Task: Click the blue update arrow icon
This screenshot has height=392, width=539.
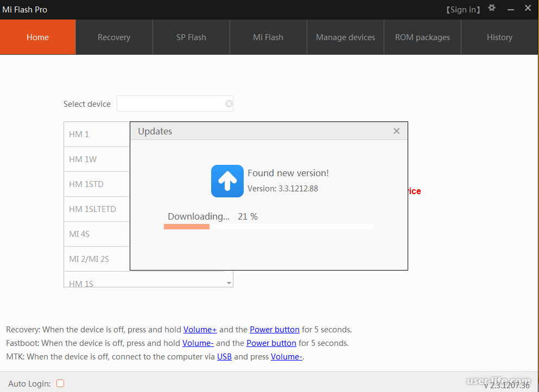Action: 227,181
